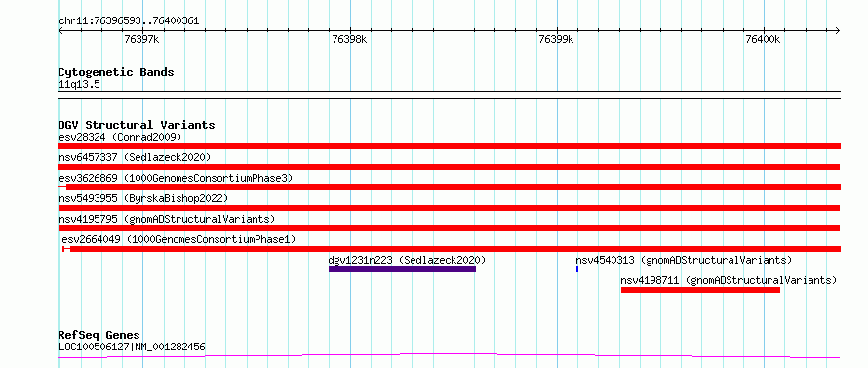Open nsv4198711 (gnomADStructuralVariants) label
The width and height of the screenshot is (868, 368).
(x=729, y=280)
